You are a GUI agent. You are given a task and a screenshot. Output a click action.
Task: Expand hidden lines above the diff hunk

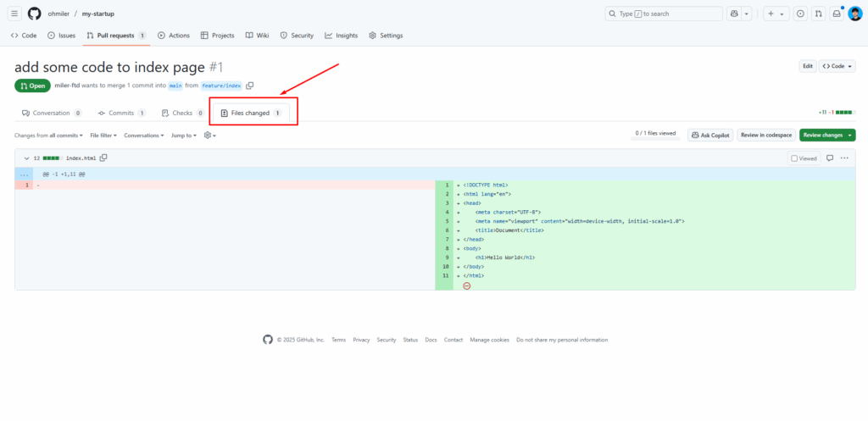tap(24, 174)
